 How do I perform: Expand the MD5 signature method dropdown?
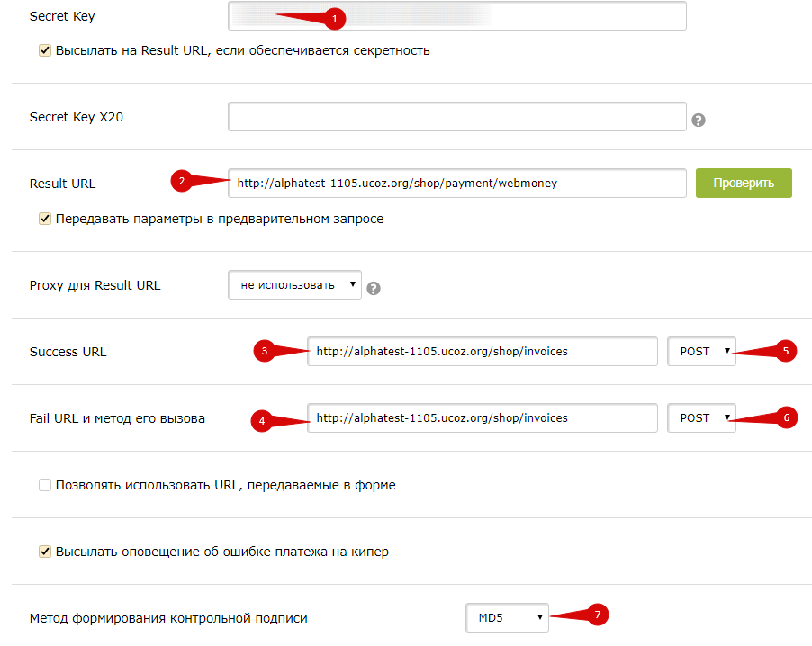tap(507, 617)
